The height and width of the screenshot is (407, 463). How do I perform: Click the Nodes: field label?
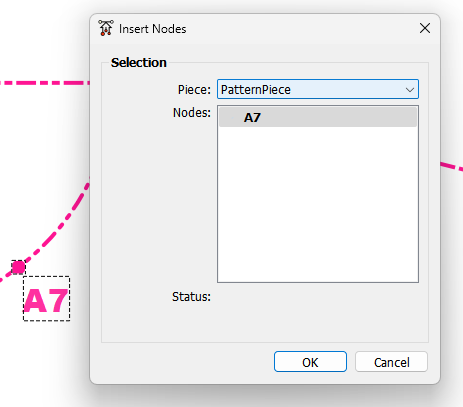click(x=192, y=113)
